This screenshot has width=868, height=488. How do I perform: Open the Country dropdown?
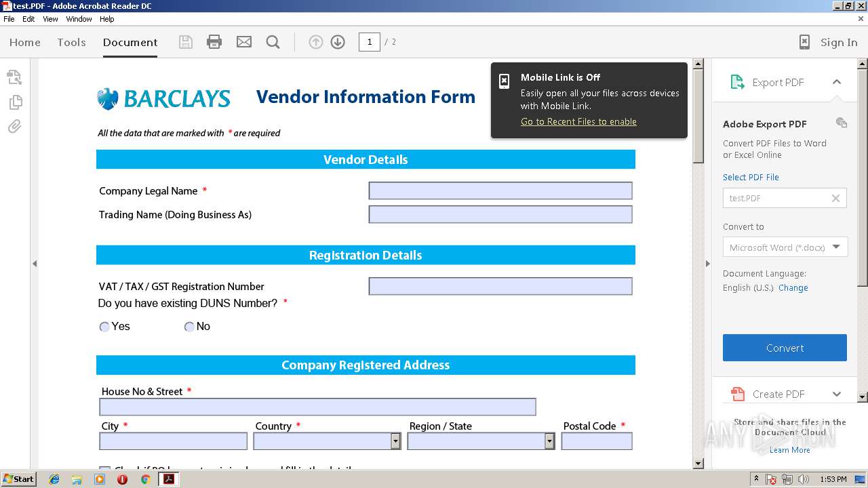point(396,441)
